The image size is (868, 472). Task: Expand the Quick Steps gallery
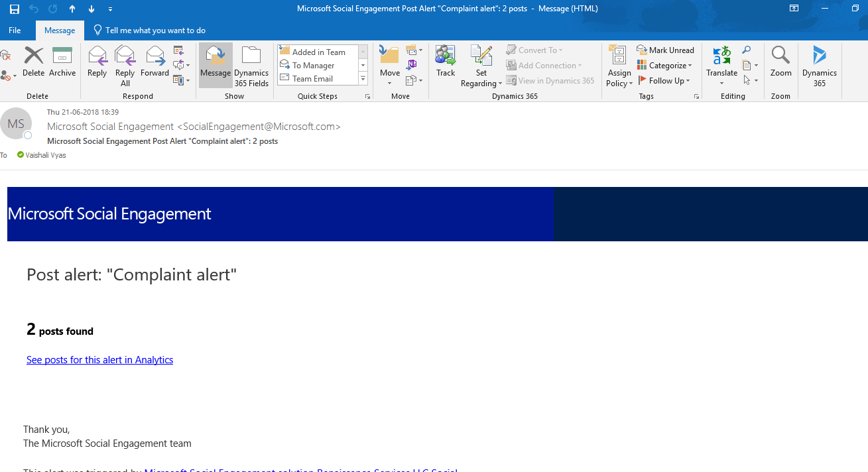(x=363, y=78)
